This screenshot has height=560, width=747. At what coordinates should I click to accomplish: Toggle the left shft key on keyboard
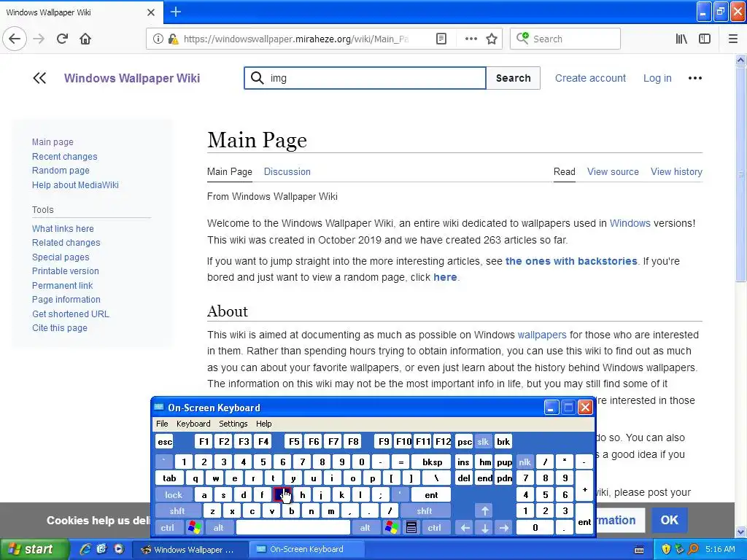[x=177, y=511]
